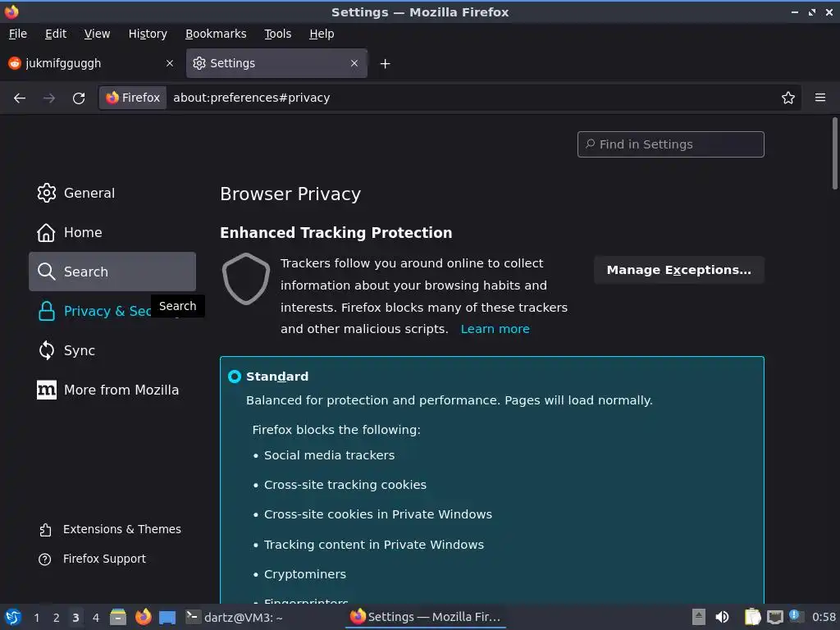The height and width of the screenshot is (630, 840).
Task: Open General settings gear icon
Action: 47,193
